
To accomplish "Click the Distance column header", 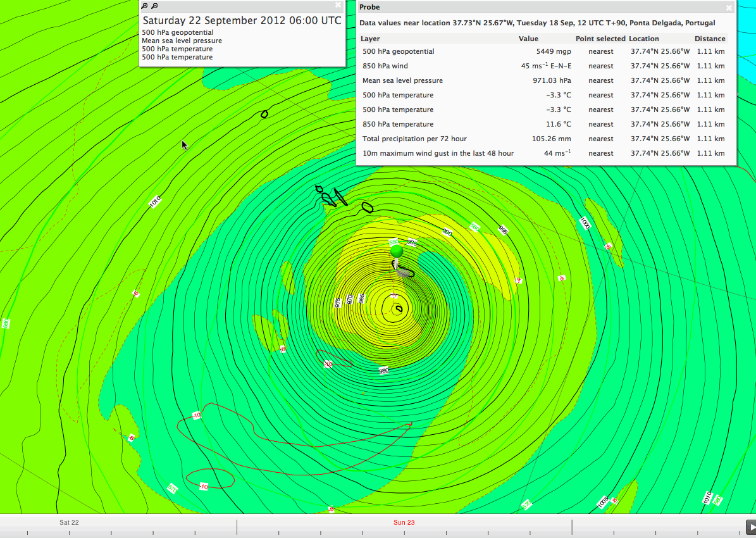I will pyautogui.click(x=710, y=39).
